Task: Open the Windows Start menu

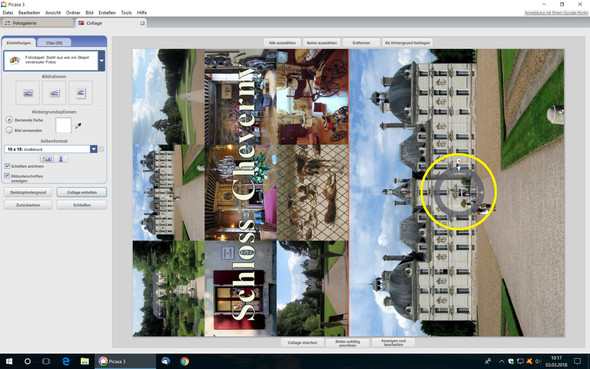Action: click(x=9, y=361)
